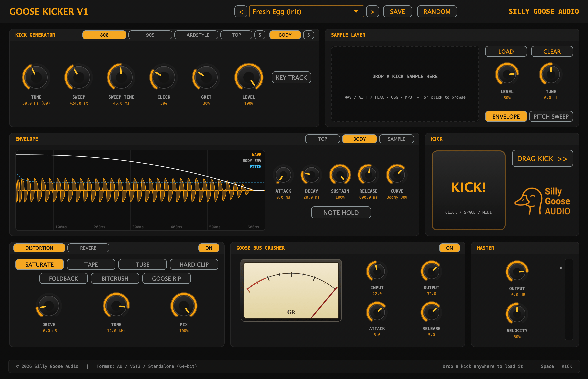Click the SWEEP knob

tap(79, 77)
